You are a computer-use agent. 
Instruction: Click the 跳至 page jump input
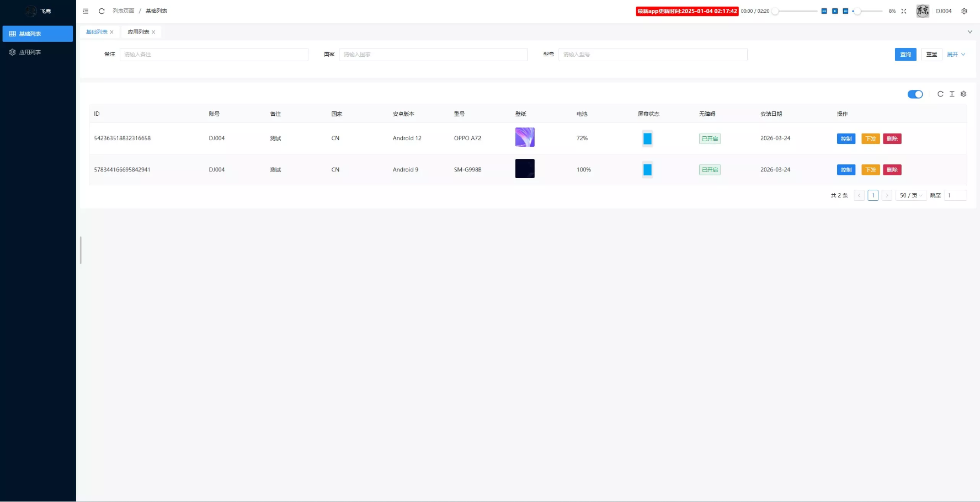coord(955,195)
